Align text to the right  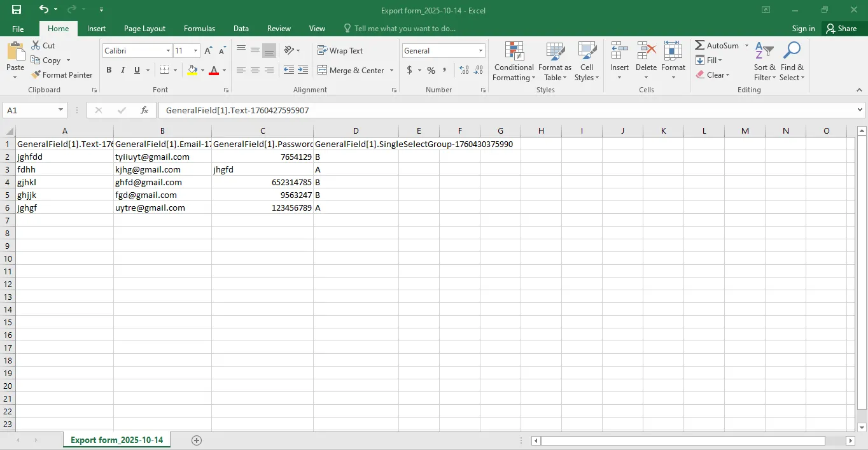[269, 70]
